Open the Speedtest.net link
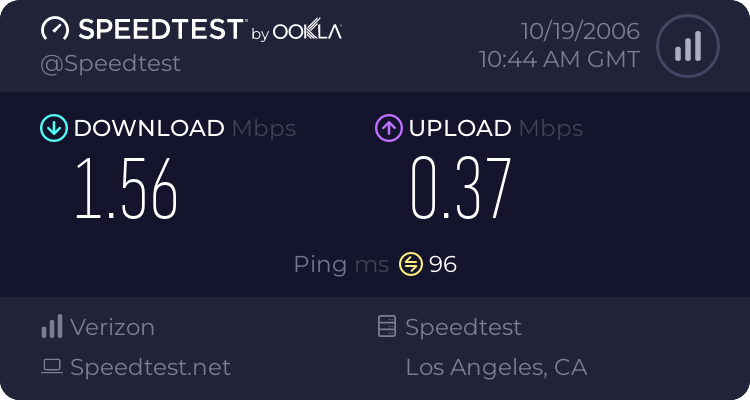Image resolution: width=750 pixels, height=400 pixels. point(150,367)
